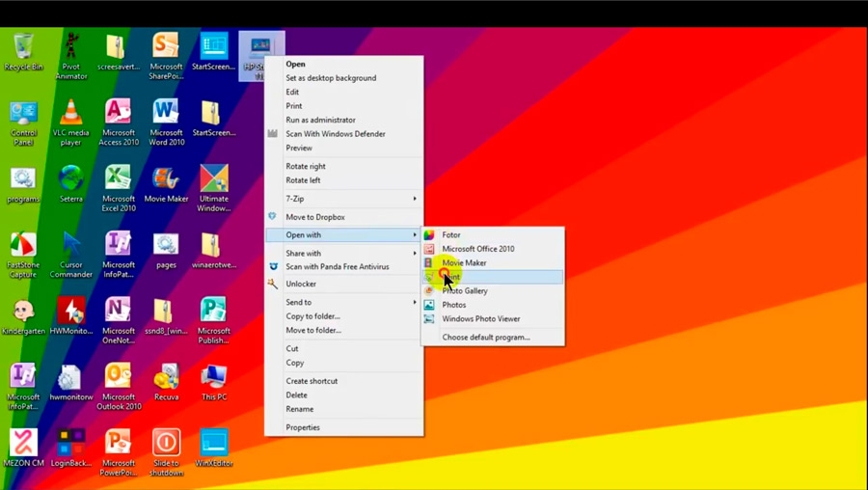Select the LoginBackground desktop icon
The image size is (868, 490).
[70, 449]
